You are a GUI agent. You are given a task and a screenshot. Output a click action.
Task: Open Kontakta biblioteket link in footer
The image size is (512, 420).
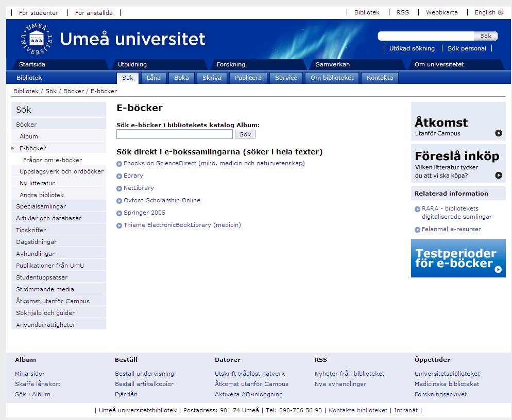coord(358,410)
